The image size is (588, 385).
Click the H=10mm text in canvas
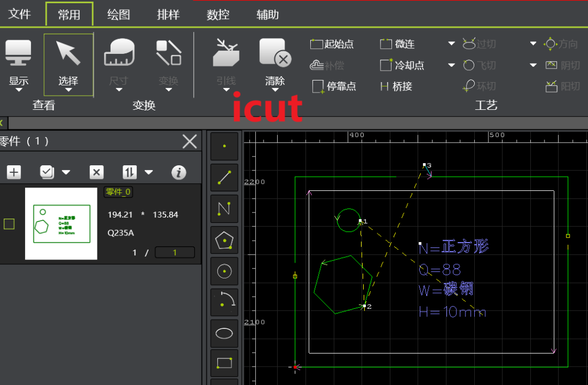(x=452, y=312)
